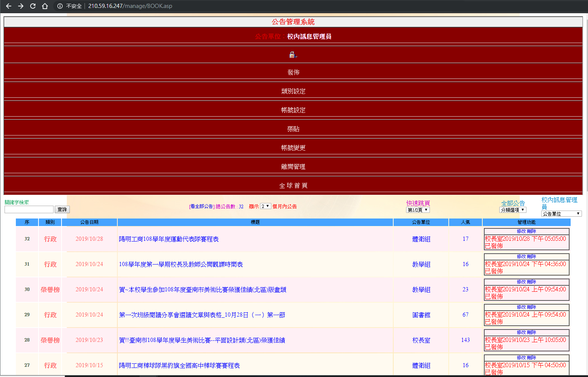Viewport: 588px width, 377px height.
Task: Click the 人氣 column header
Action: coord(465,222)
